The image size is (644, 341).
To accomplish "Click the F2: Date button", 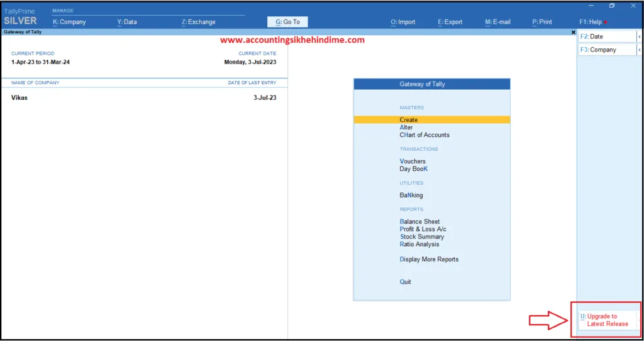I will point(608,36).
